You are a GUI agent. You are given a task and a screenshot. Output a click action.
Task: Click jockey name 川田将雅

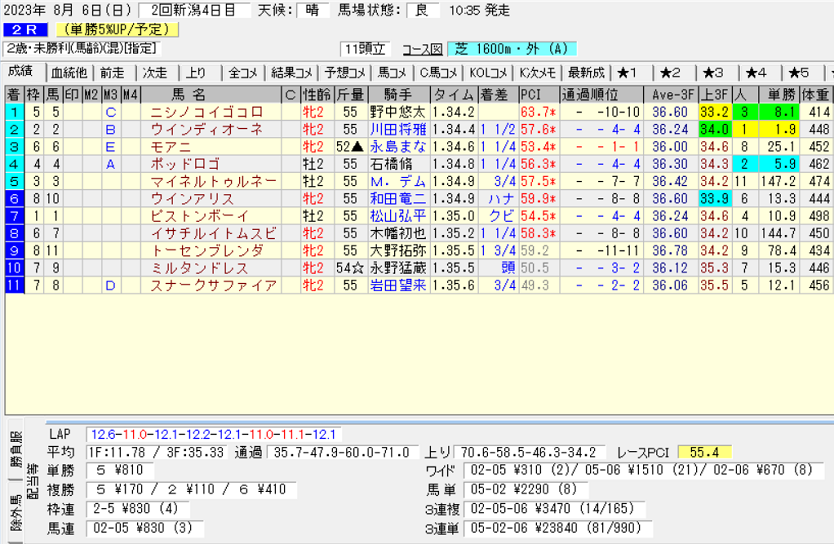[397, 129]
